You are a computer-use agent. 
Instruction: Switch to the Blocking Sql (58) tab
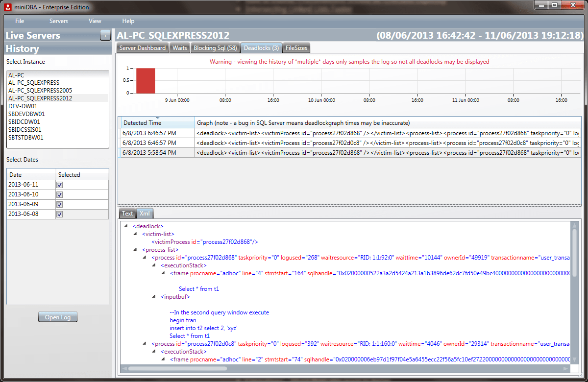[215, 48]
